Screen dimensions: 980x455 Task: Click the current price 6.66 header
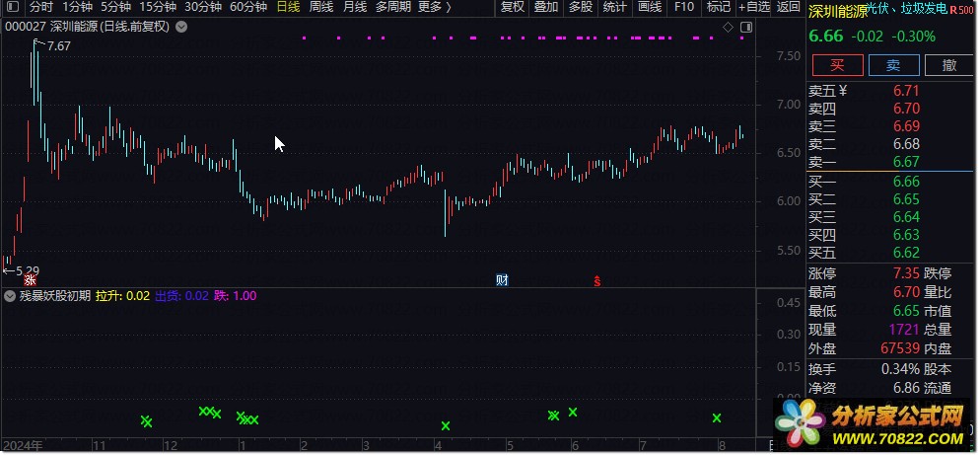[825, 37]
